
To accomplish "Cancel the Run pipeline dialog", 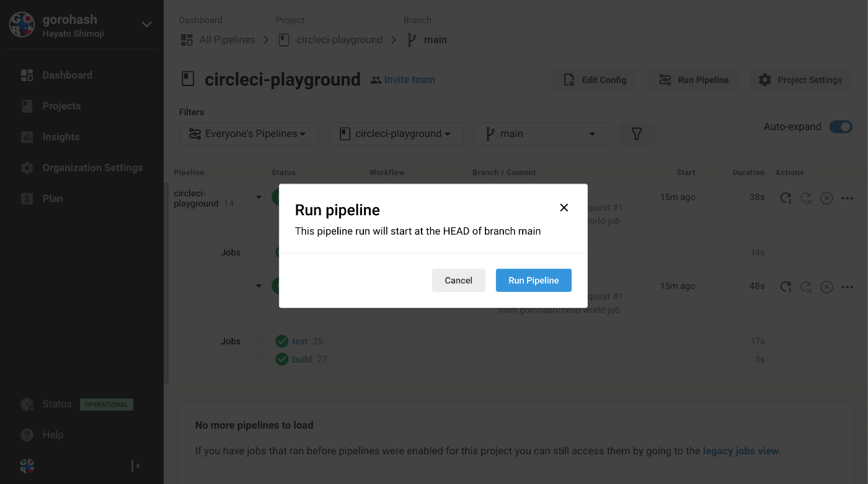I will (458, 280).
